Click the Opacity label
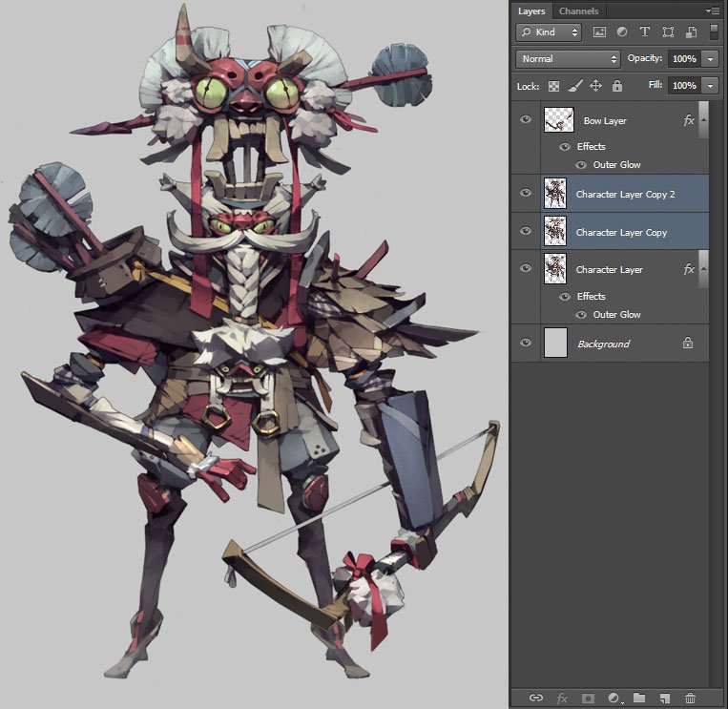Viewport: 728px width, 709px height. pos(645,58)
